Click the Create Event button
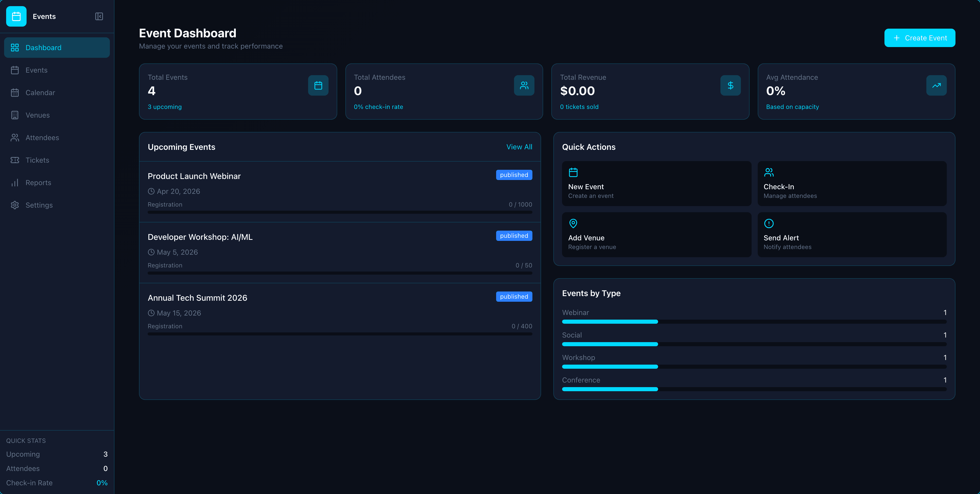The image size is (980, 494). 919,38
